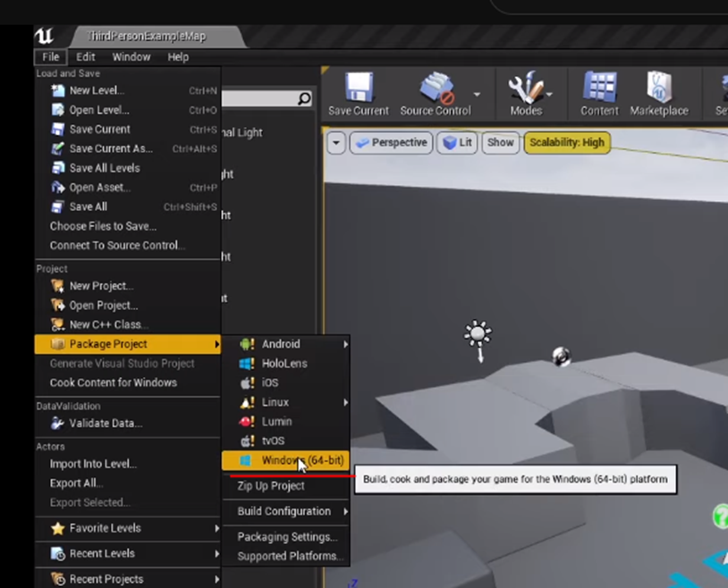Click the search input field
728x588 pixels.
267,98
